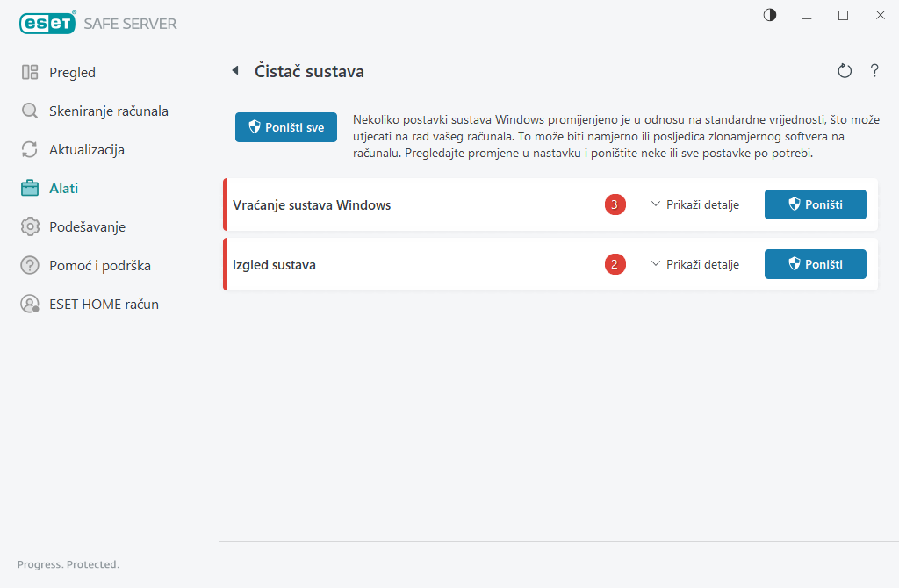This screenshot has height=588, width=899.
Task: Click Poništi for Izgled sustava
Action: [816, 264]
